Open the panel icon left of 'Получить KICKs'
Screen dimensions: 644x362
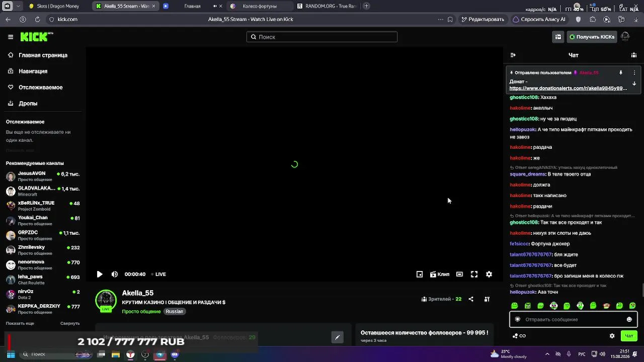558,37
